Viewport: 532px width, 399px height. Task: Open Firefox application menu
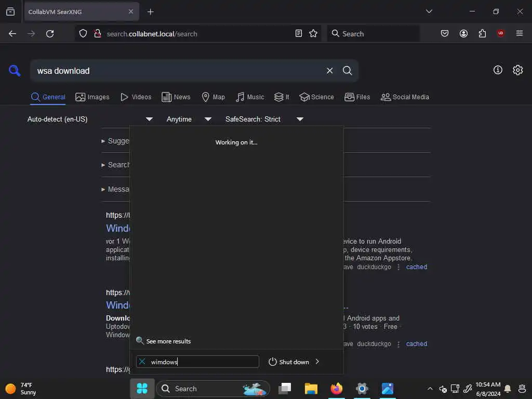coord(519,33)
